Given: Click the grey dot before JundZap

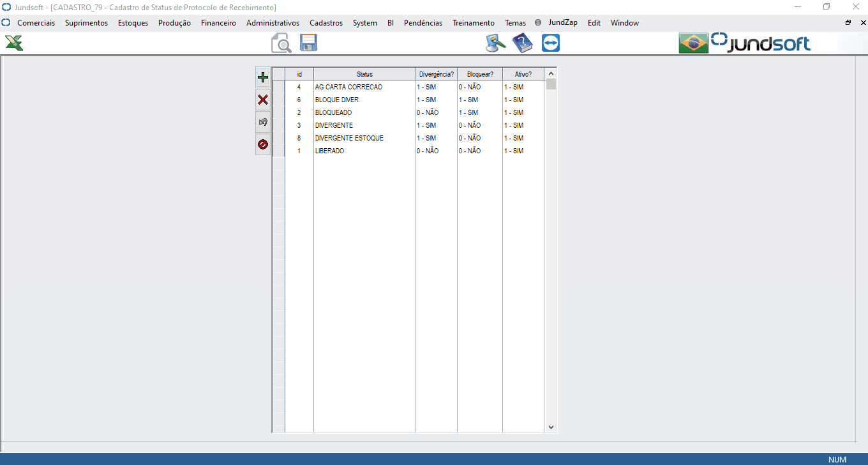Looking at the screenshot, I should pos(538,22).
